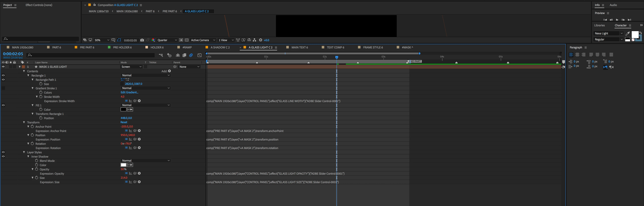Open the Graph Editor in timeline

pyautogui.click(x=199, y=55)
